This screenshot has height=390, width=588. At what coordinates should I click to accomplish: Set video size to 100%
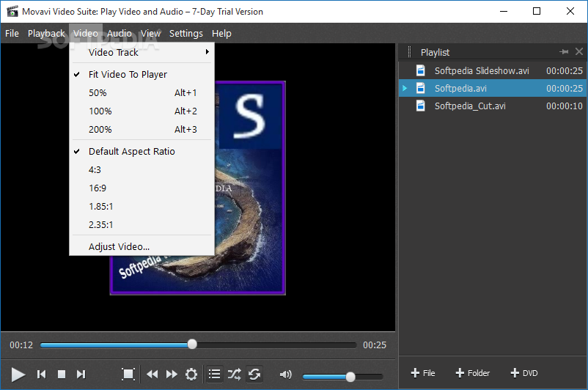[x=142, y=111]
